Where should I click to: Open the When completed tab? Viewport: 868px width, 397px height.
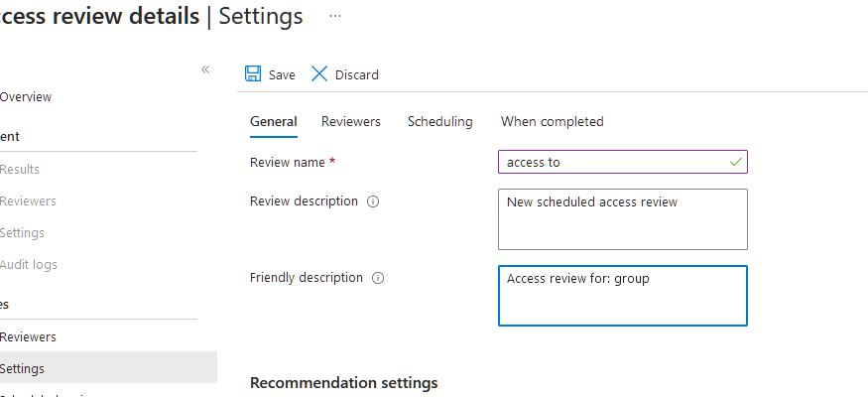pyautogui.click(x=552, y=122)
